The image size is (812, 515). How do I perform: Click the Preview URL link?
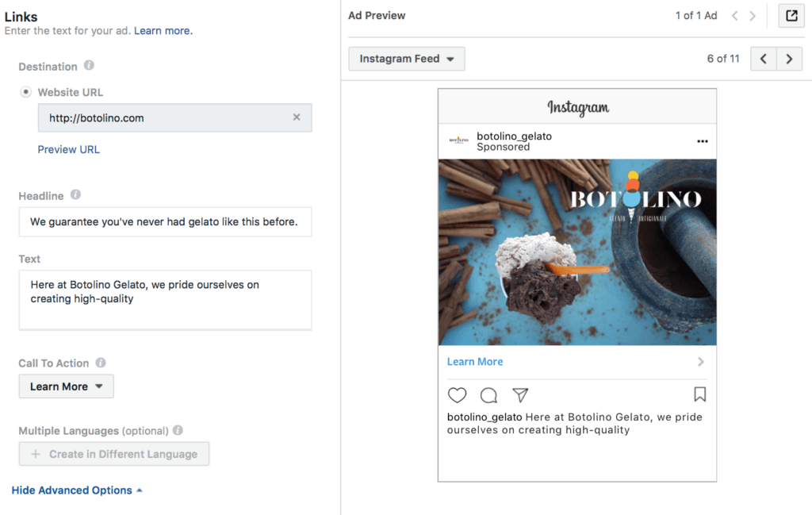click(69, 149)
